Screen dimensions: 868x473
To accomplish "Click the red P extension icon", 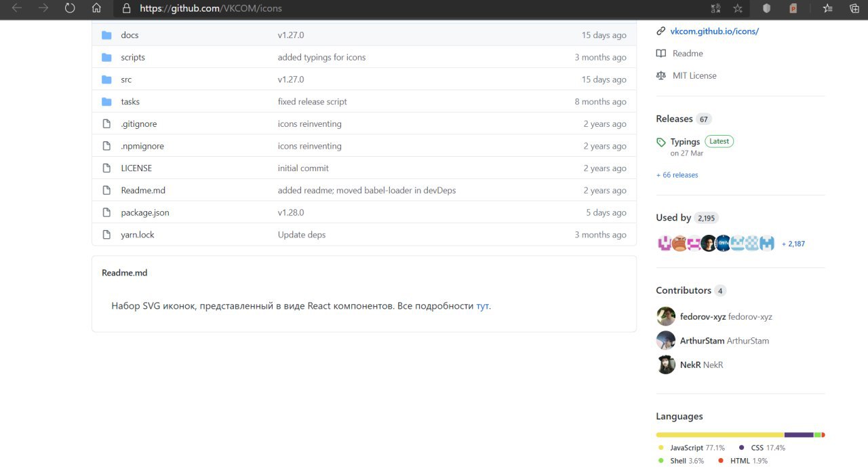I will tap(793, 9).
